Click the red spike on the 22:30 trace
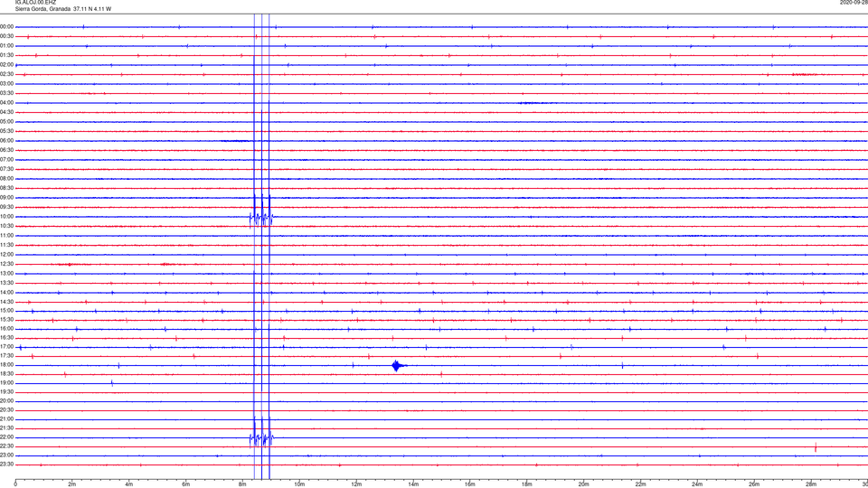Viewport: 868px width, 488px height. [x=816, y=446]
